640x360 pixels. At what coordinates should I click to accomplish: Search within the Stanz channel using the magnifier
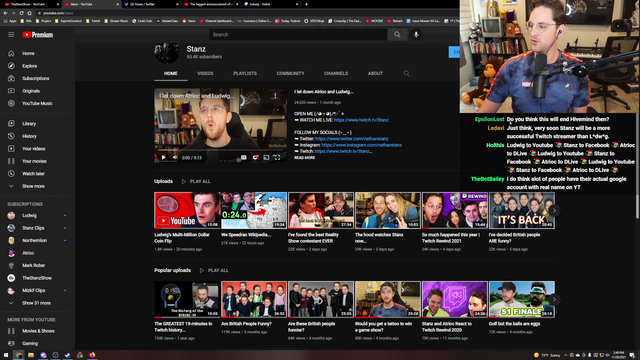(x=406, y=73)
